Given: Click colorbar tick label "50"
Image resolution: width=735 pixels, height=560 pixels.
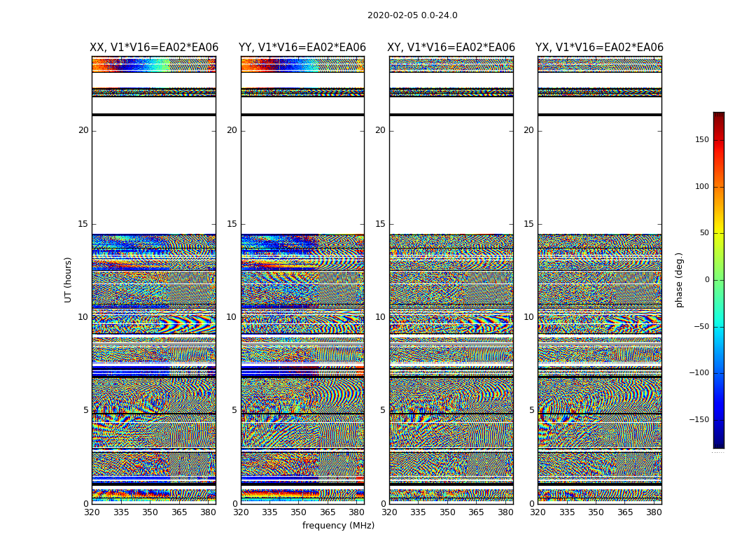Looking at the screenshot, I should 704,233.
